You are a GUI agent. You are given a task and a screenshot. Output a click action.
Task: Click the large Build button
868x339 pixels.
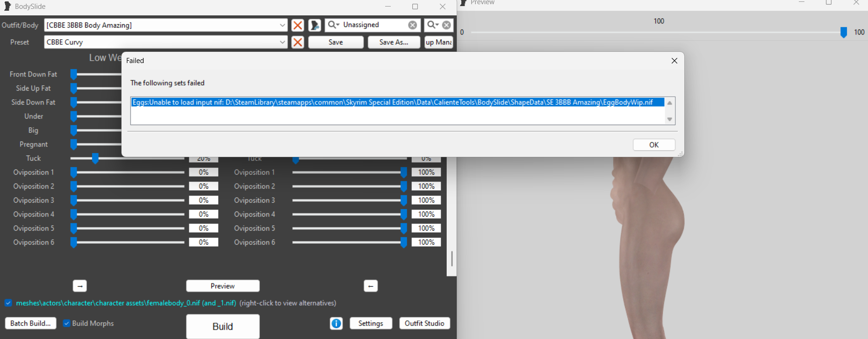tap(222, 326)
